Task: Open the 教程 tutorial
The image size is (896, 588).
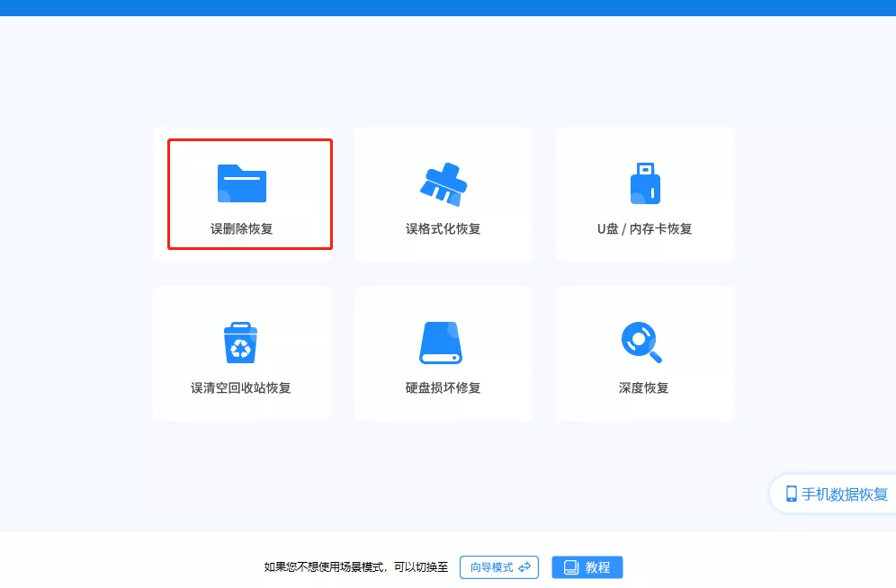Action: 587,567
